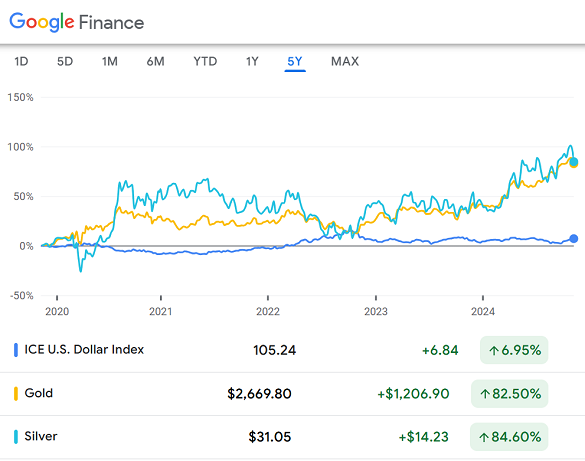Click the 2021 x-axis label

[161, 311]
